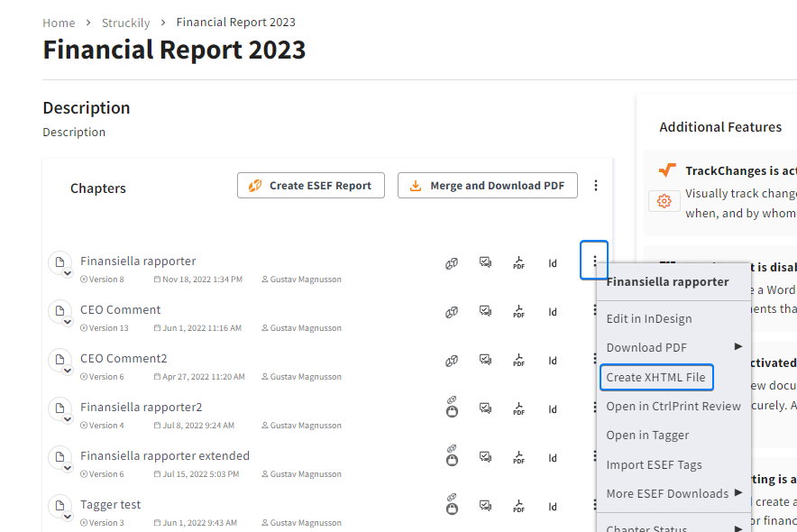Screen dimensions: 797x532
Task: Open Finansiella rapporter extended chapter title
Action: tap(165, 456)
